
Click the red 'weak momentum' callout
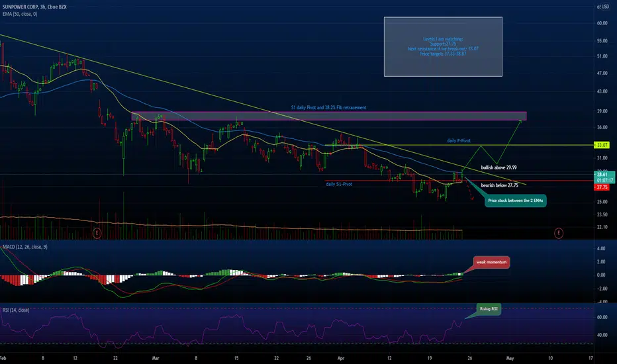coord(491,262)
